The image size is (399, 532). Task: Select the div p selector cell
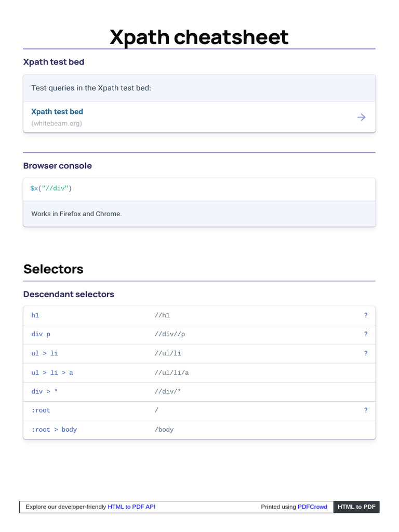(41, 334)
